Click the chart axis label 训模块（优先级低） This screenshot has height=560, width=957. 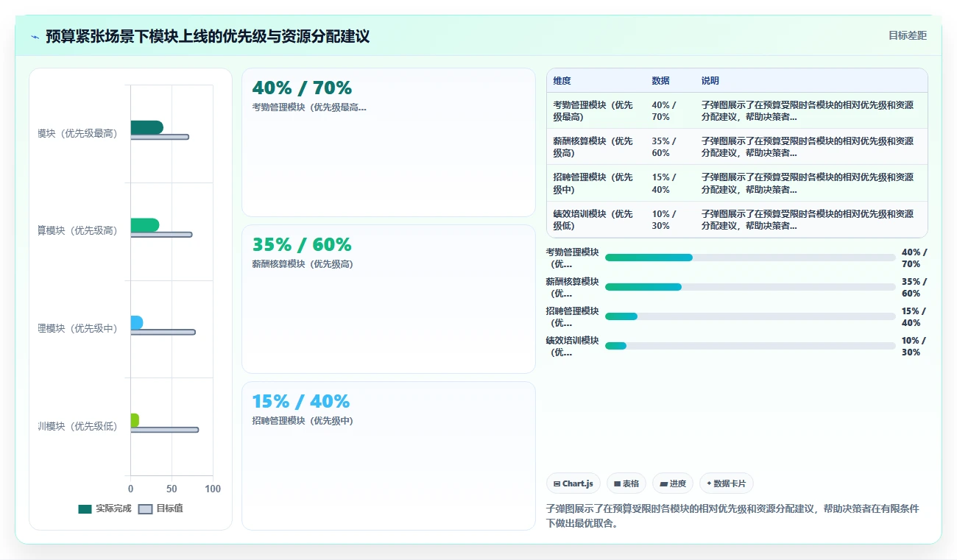[x=77, y=426]
